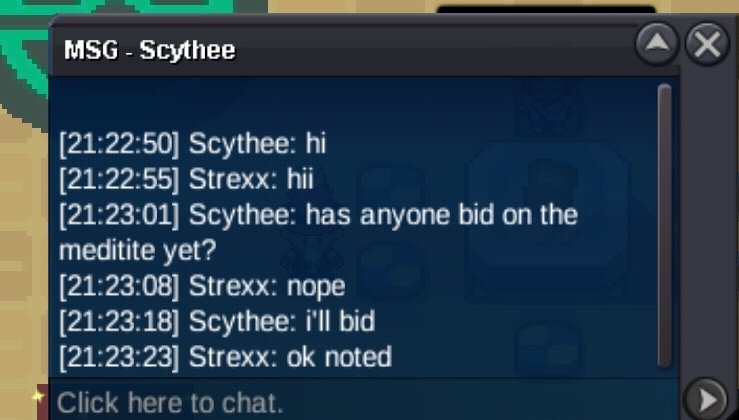This screenshot has width=739, height=420.
Task: Click the name Strexx in the 21:23:23 message
Action: coord(232,356)
